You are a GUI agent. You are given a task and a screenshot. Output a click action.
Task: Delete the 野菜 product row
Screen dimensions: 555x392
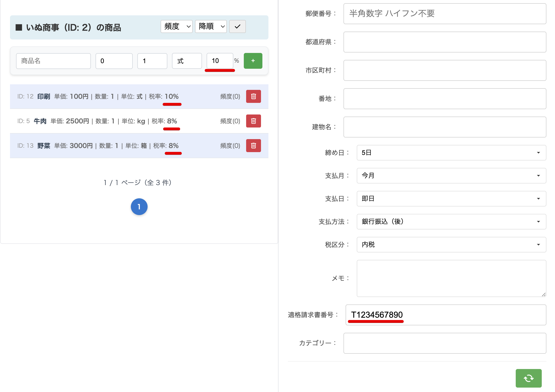(x=253, y=146)
